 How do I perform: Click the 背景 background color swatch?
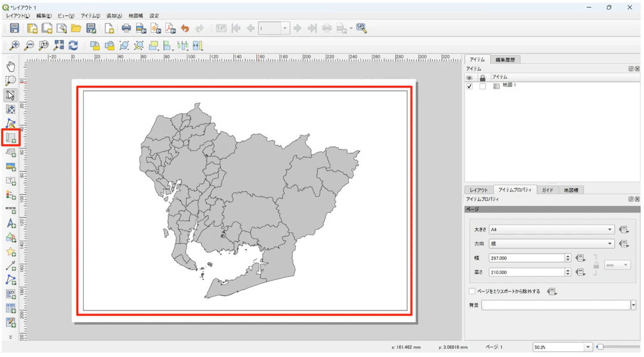tap(555, 305)
